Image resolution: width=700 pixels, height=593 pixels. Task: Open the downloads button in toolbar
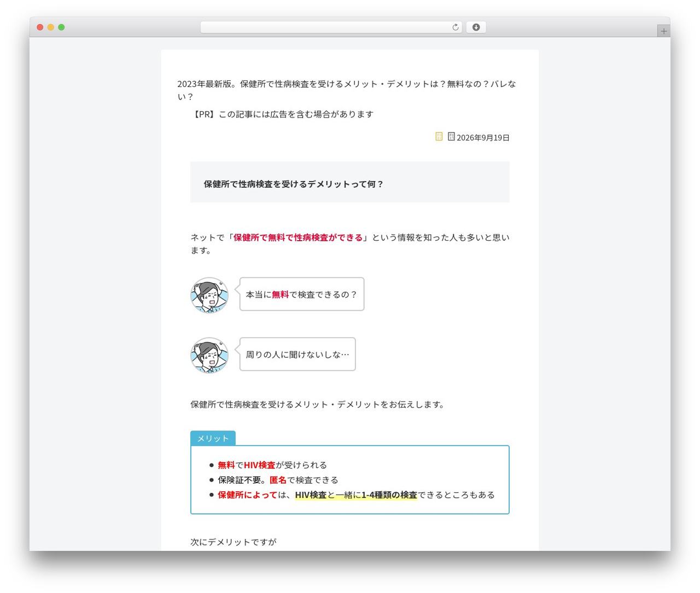click(x=476, y=27)
